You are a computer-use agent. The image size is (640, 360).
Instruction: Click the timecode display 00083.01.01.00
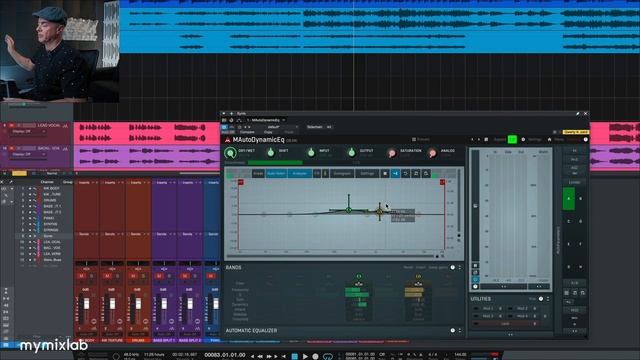(x=225, y=355)
